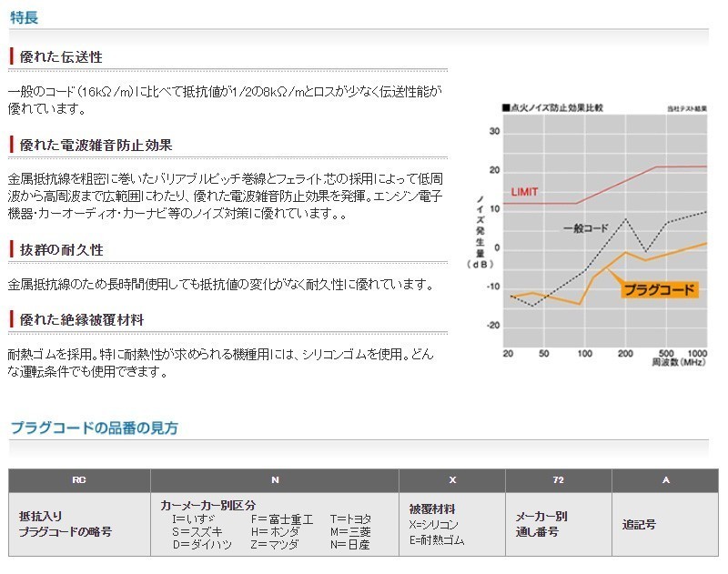
Task: Open the ignition noise comparison chart image
Action: (x=587, y=236)
